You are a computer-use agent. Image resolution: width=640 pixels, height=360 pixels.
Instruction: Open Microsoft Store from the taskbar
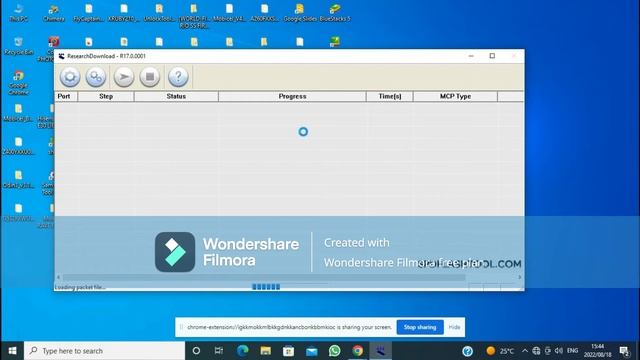click(x=289, y=351)
